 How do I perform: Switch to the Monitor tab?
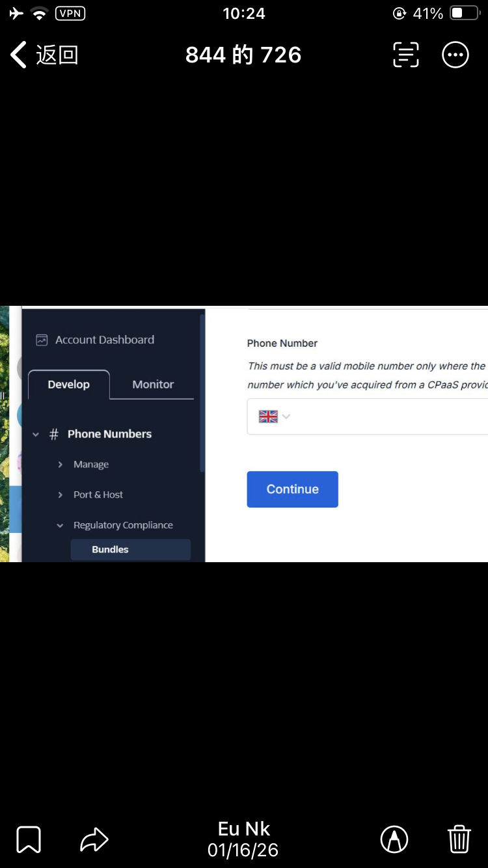153,385
